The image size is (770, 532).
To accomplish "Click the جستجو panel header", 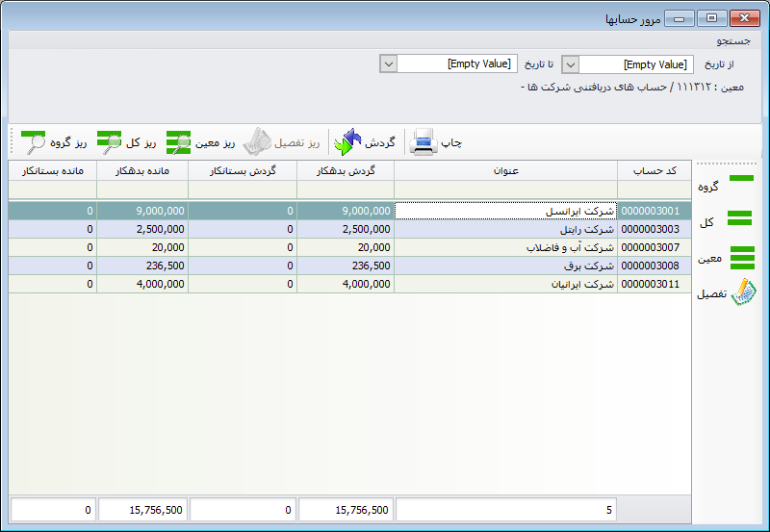I will click(385, 40).
